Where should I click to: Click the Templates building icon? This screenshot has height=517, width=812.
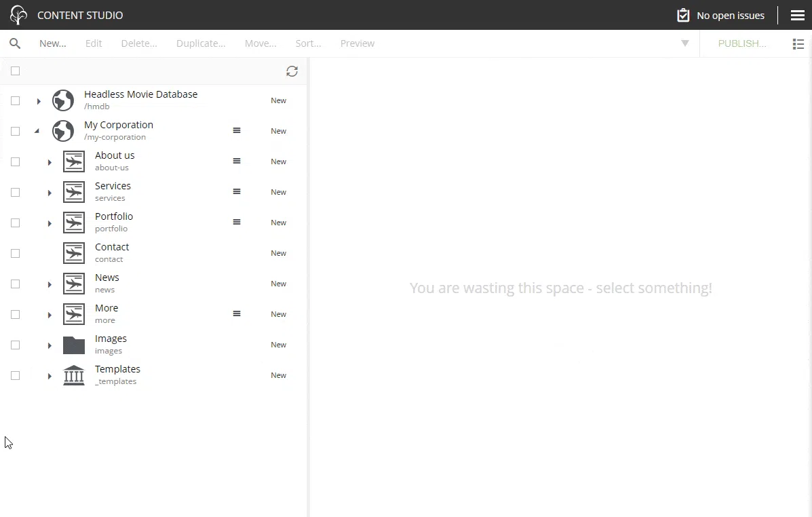click(74, 376)
